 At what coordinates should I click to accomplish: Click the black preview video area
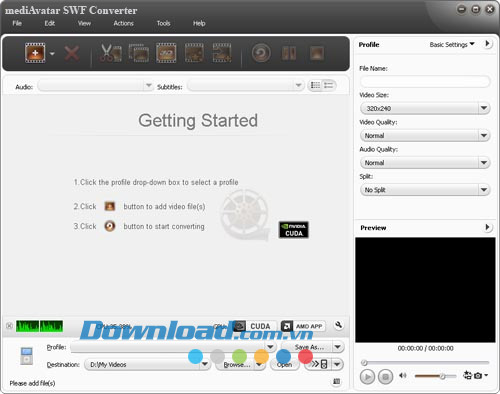[425, 290]
